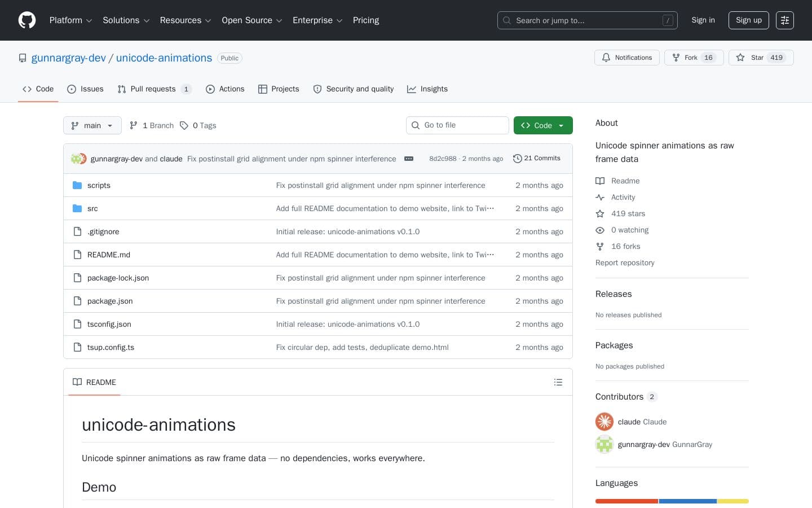Click the tag icon next to 0 Tags
The image size is (812, 508).
coord(184,125)
